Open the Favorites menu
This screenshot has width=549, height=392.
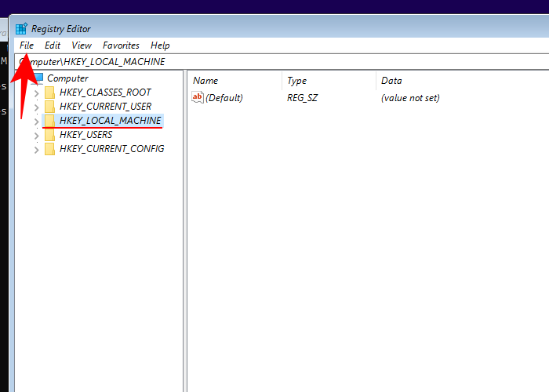click(121, 45)
